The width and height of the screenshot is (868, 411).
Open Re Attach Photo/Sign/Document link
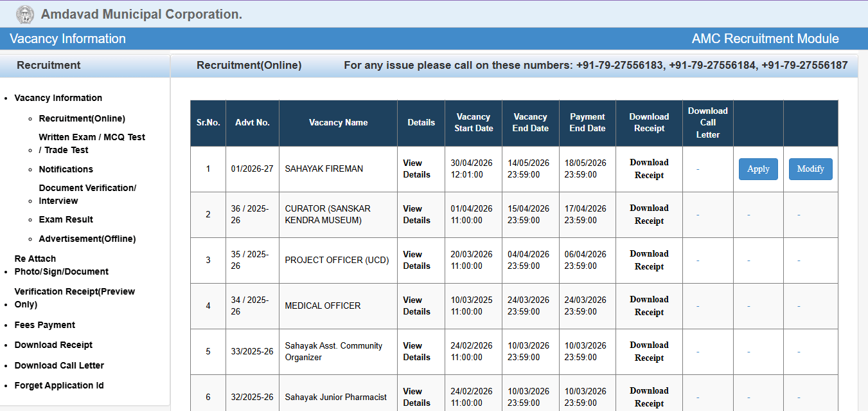tap(62, 265)
